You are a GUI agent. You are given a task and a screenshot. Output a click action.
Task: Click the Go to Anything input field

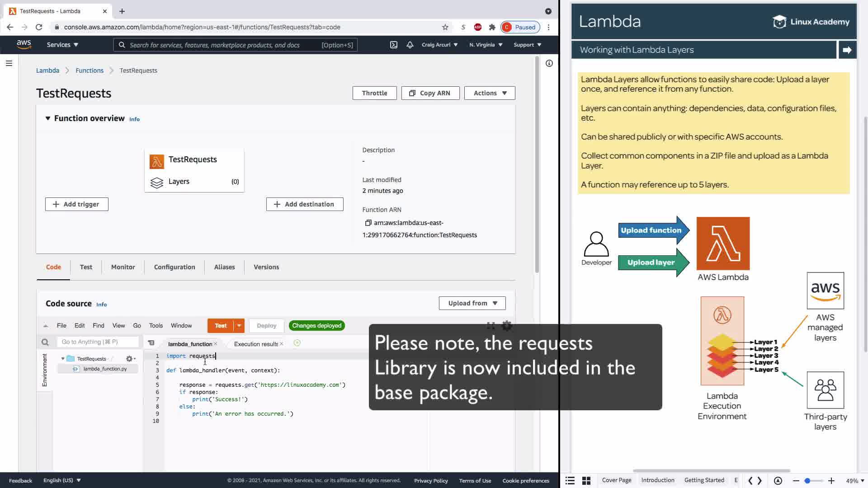click(98, 342)
